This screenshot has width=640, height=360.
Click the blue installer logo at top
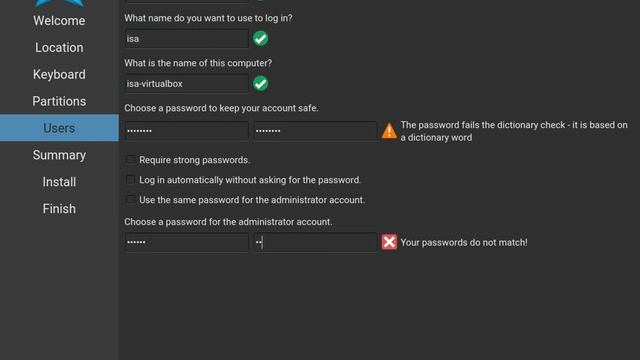click(x=59, y=4)
